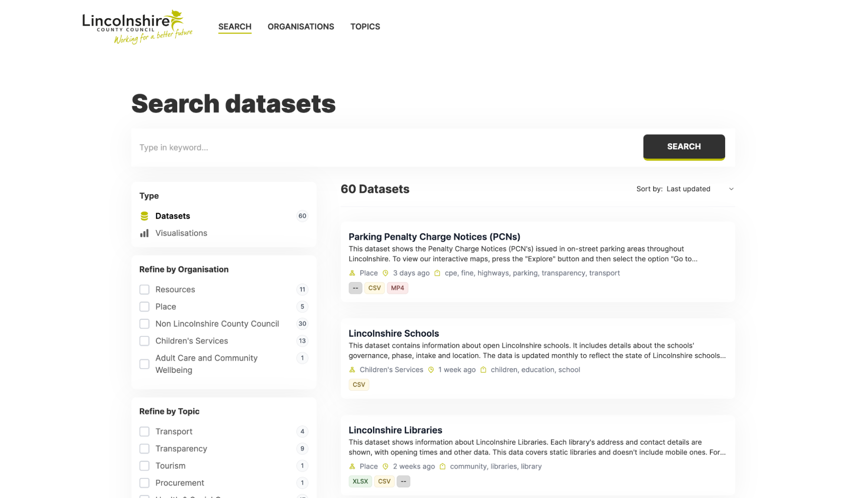Check the Resources organisation filter
This screenshot has height=498, width=868.
145,289
